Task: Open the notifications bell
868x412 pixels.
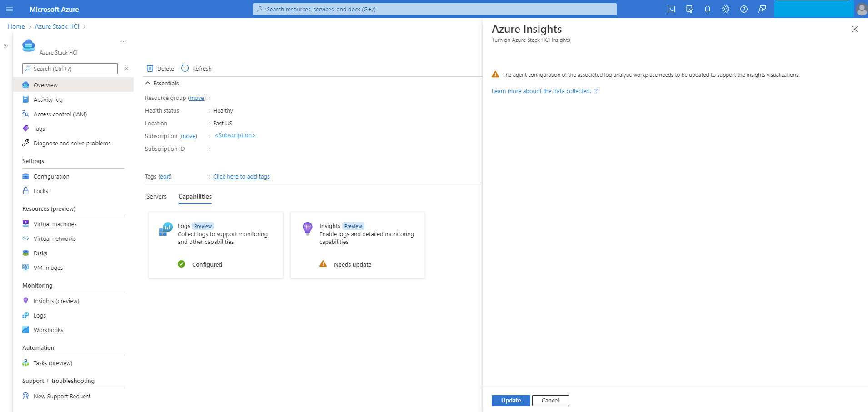Action: 708,9
